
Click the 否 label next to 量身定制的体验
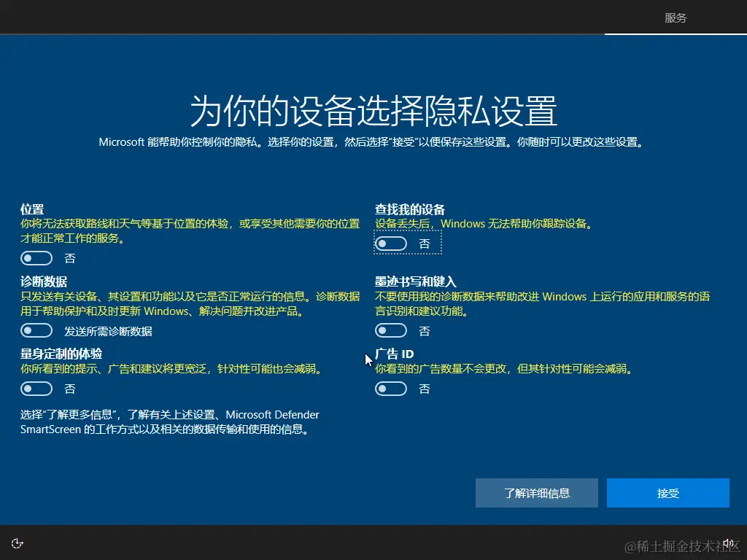[x=70, y=389]
